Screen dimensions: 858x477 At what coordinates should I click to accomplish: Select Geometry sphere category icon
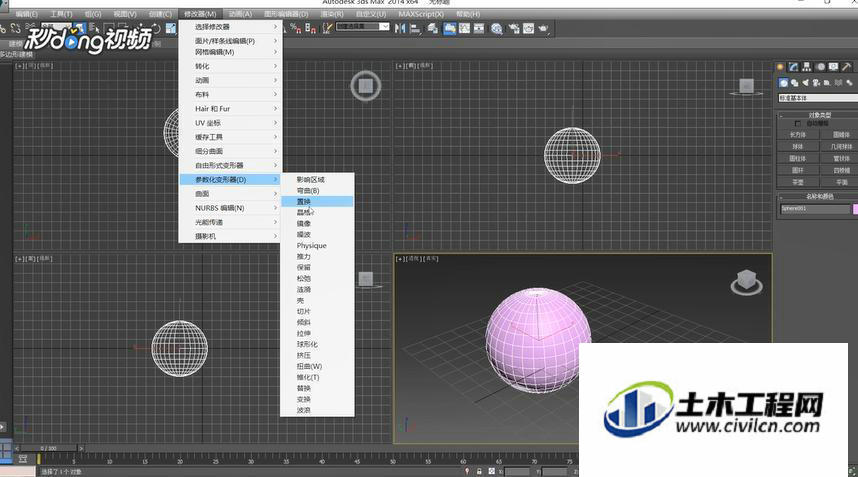pyautogui.click(x=784, y=83)
